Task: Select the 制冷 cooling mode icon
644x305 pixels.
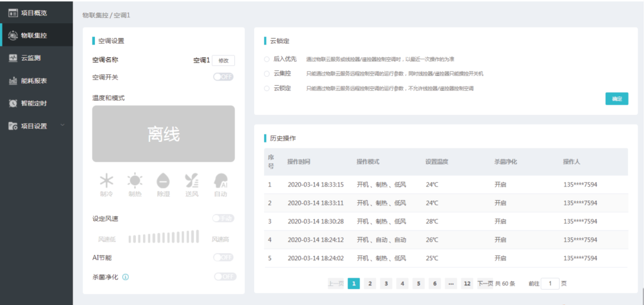Action: coord(106,181)
